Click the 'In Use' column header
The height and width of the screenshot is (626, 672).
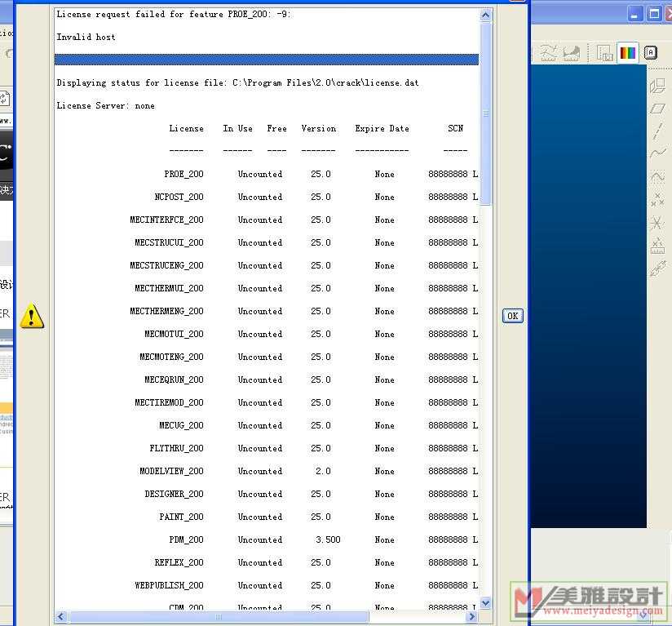pos(237,129)
